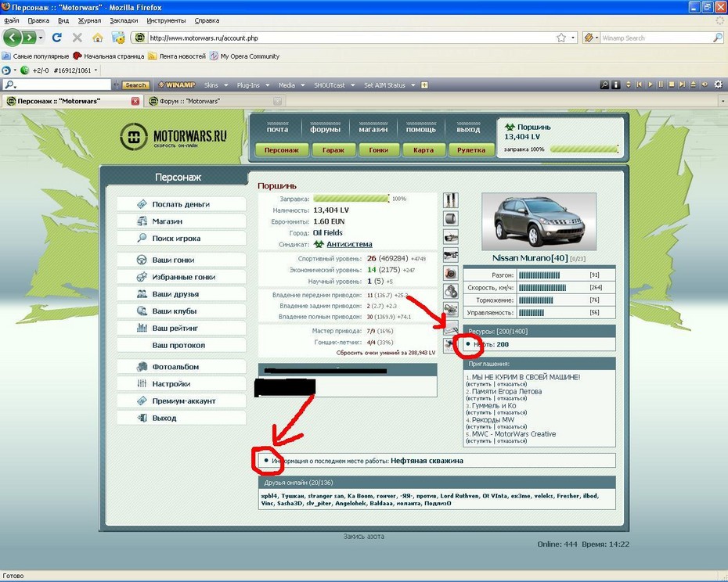Click the shock absorber part icon
This screenshot has width=728, height=582.
(451, 201)
